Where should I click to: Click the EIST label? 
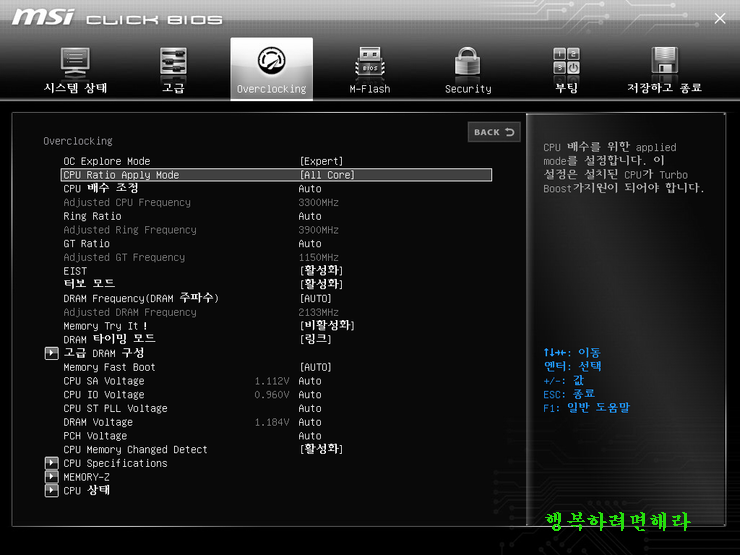[x=75, y=271]
